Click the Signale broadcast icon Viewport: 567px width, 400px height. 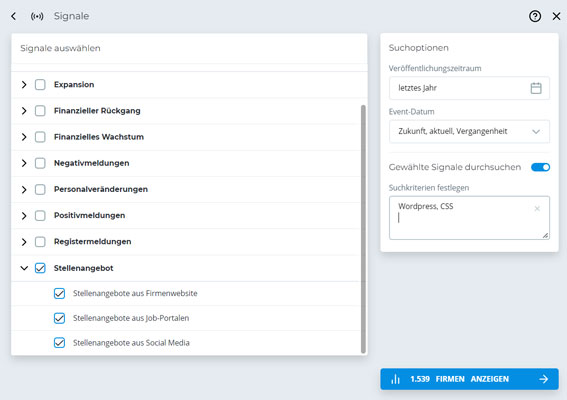37,16
